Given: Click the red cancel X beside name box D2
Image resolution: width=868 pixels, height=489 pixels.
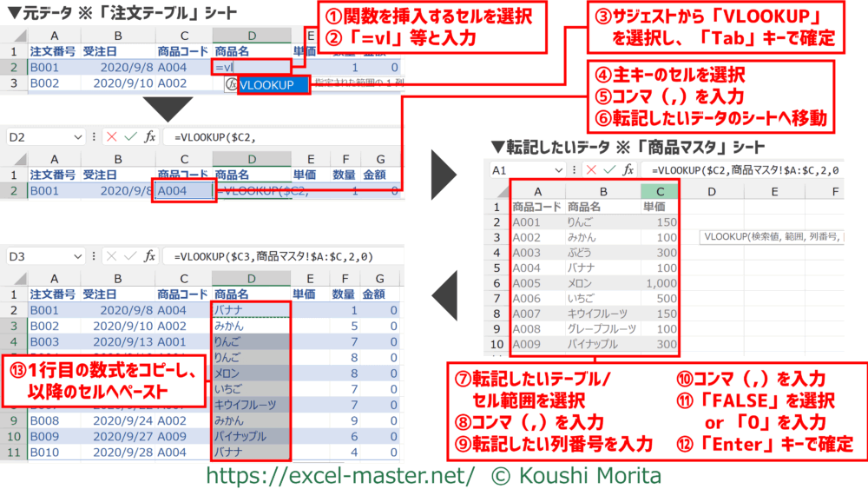Looking at the screenshot, I should click(x=111, y=137).
